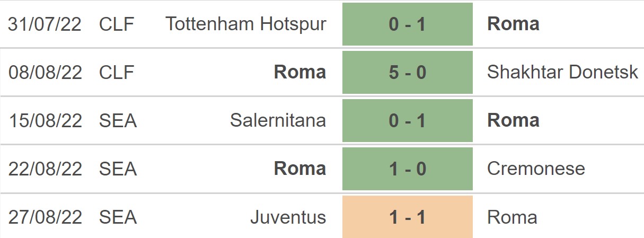Open the 0 - 1 Tottenham versus Roma score
Viewport: 644px width, 238px height.
[x=407, y=24]
